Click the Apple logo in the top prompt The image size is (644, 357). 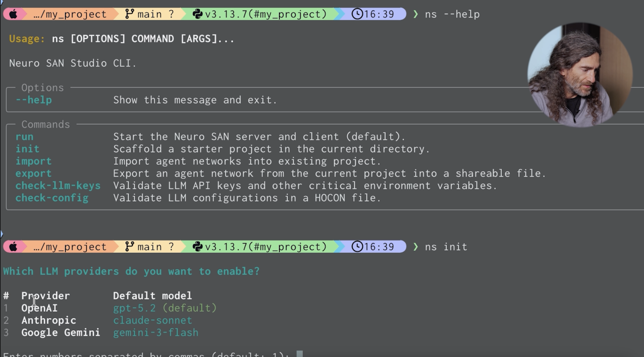(x=13, y=14)
